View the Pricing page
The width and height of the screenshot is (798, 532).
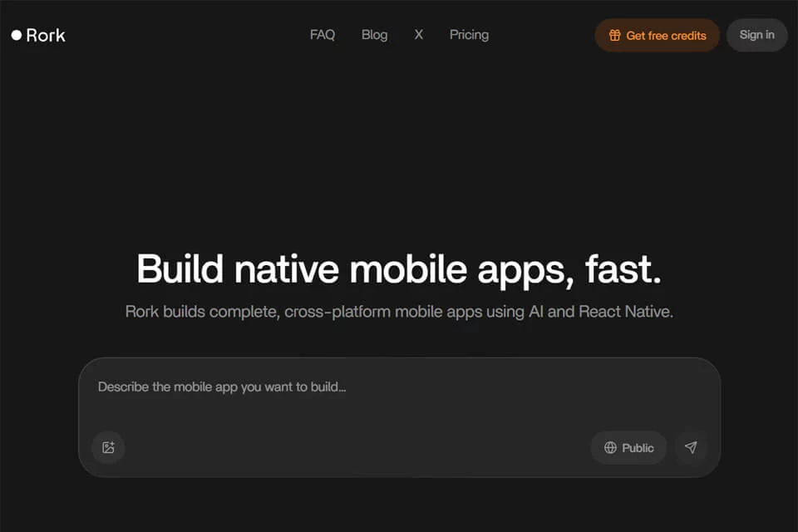pos(469,35)
